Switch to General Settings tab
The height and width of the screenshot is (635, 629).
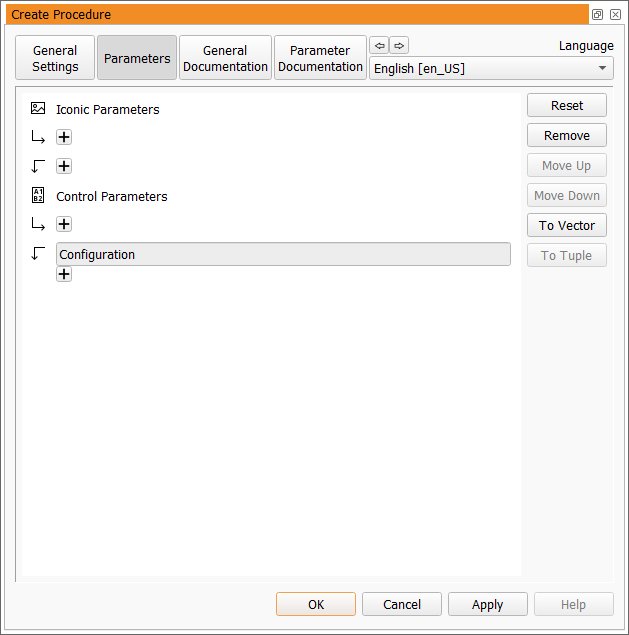(x=55, y=58)
